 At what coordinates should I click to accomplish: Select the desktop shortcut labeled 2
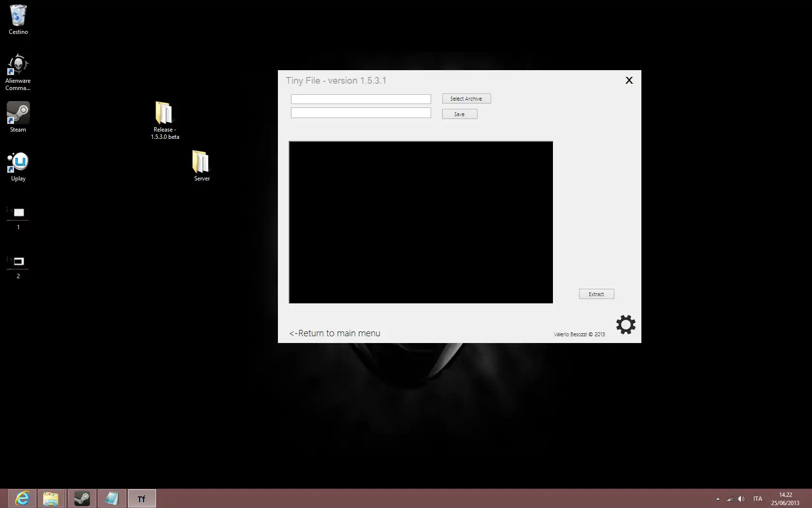[18, 267]
